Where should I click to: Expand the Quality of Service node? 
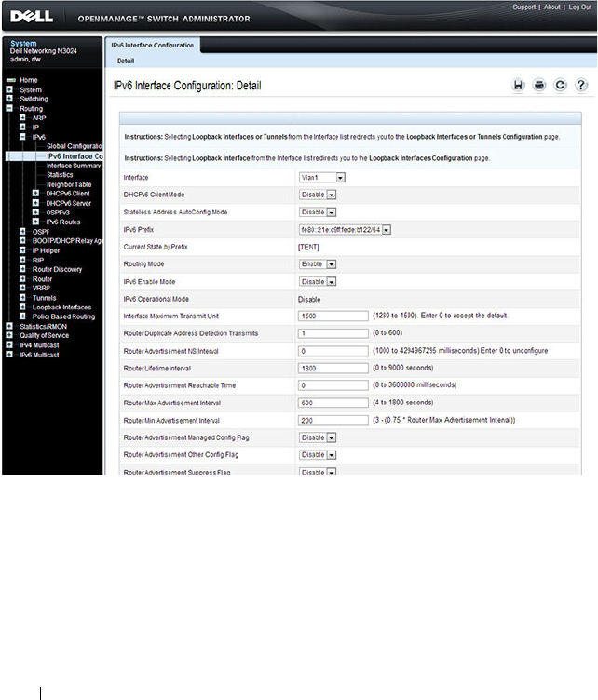(9, 335)
